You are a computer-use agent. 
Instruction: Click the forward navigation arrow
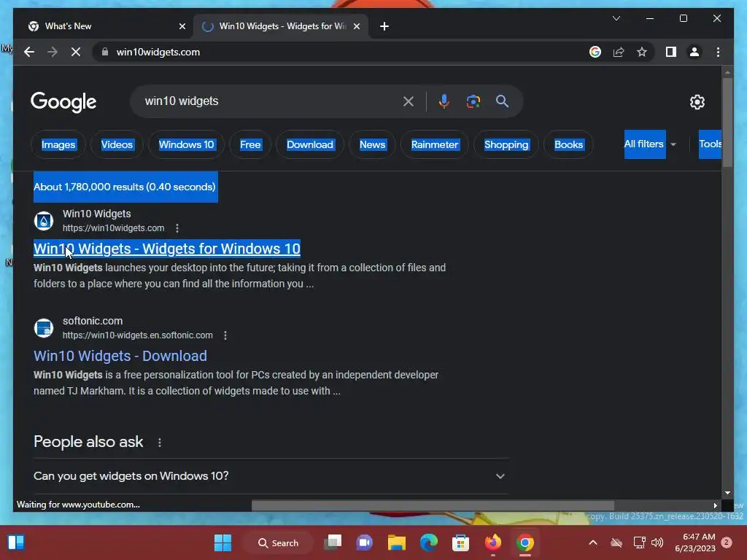coord(53,52)
